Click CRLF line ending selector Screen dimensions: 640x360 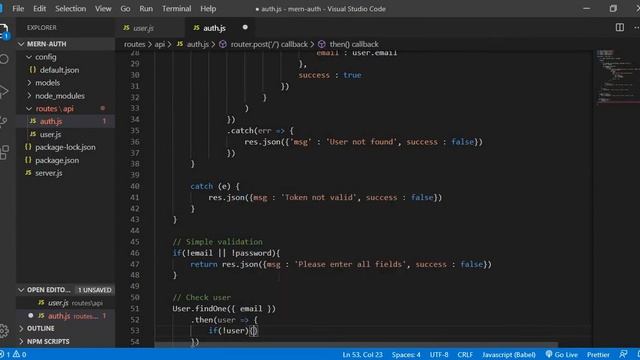[x=465, y=354]
